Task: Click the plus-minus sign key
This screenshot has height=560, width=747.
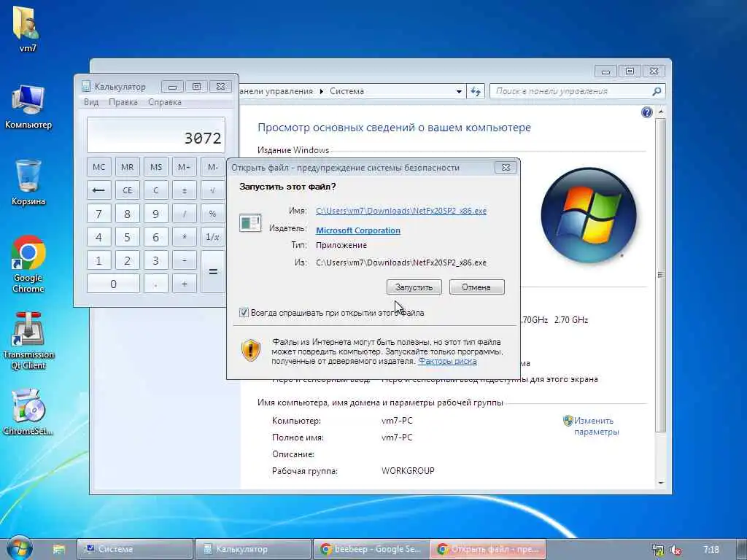Action: [185, 190]
